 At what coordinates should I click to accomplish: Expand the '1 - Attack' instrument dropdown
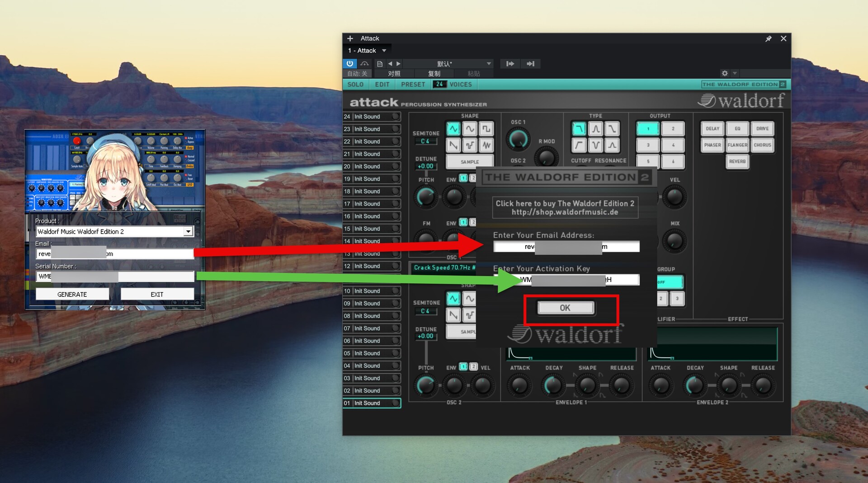click(384, 51)
